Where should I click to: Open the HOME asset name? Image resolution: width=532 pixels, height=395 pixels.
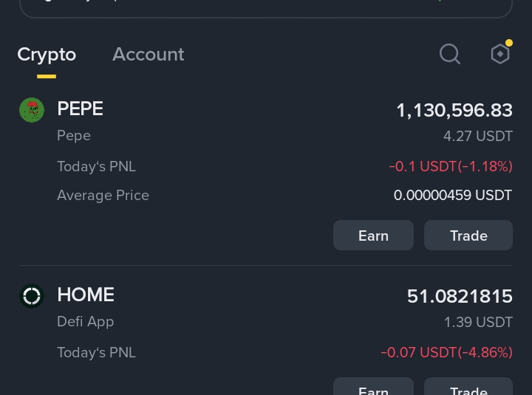pyautogui.click(x=86, y=295)
